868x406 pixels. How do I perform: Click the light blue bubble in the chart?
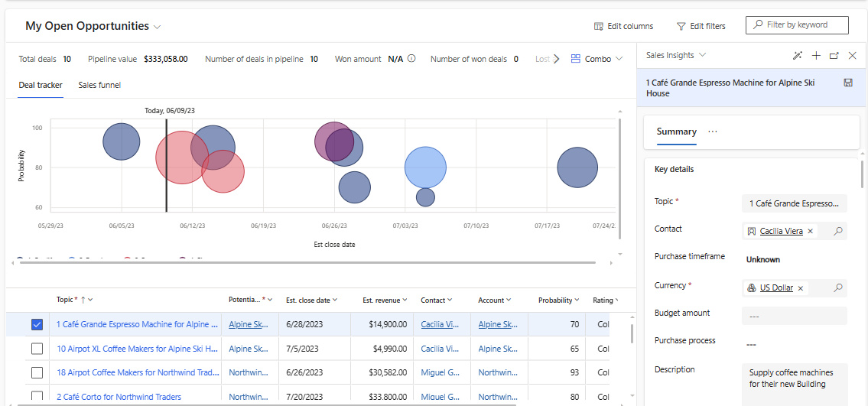tap(425, 167)
